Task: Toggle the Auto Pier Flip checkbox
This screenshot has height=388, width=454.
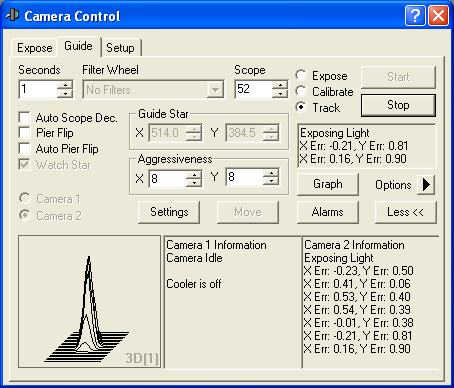Action: (x=25, y=148)
